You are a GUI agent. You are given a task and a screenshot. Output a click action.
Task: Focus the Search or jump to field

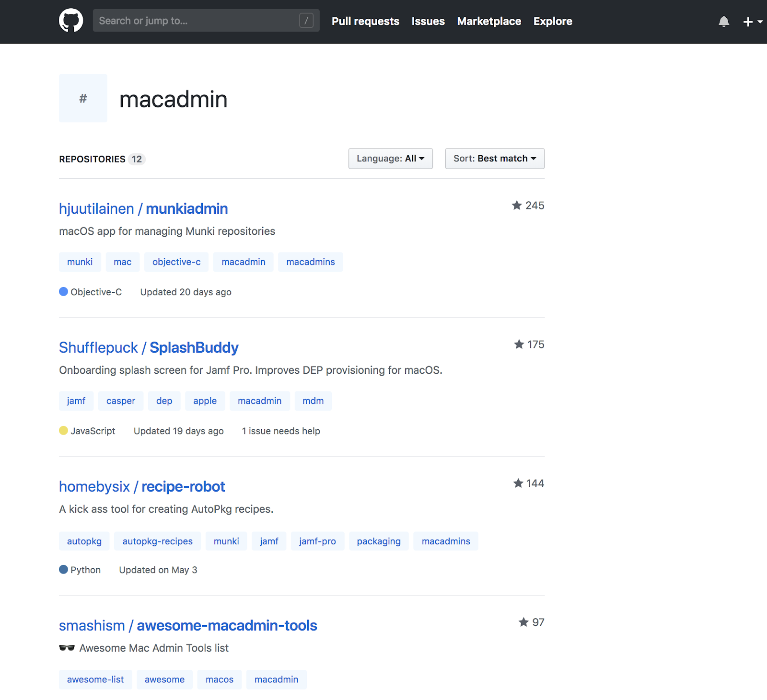pyautogui.click(x=197, y=21)
